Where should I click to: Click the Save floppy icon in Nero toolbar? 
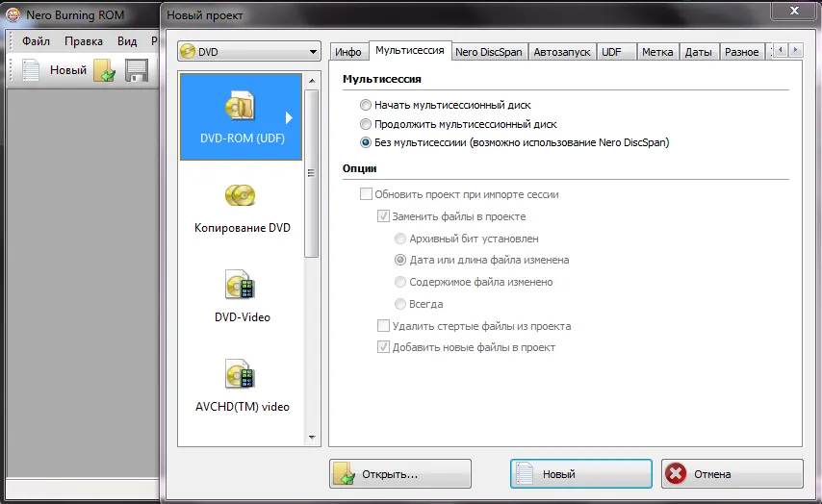137,70
